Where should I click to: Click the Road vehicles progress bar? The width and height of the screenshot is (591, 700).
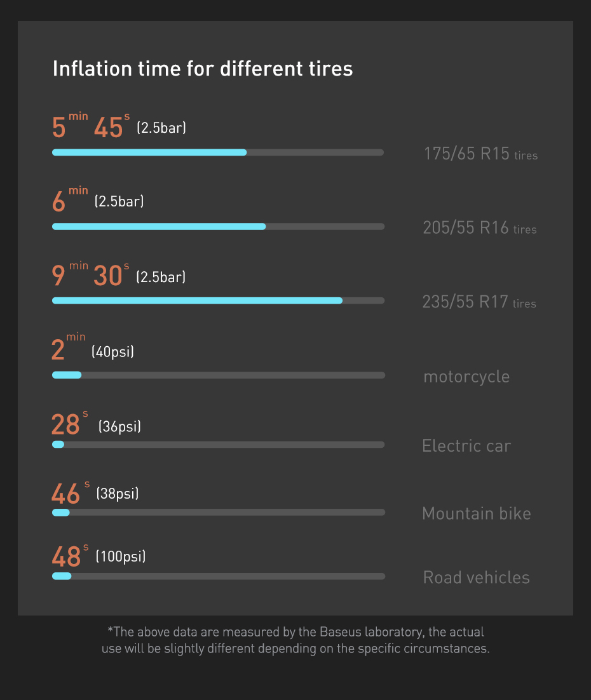click(x=218, y=576)
